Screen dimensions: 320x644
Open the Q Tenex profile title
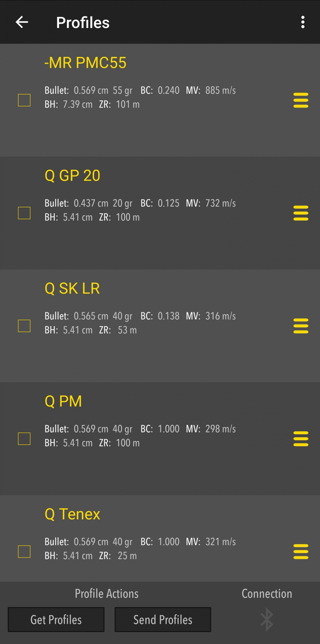[x=72, y=514]
